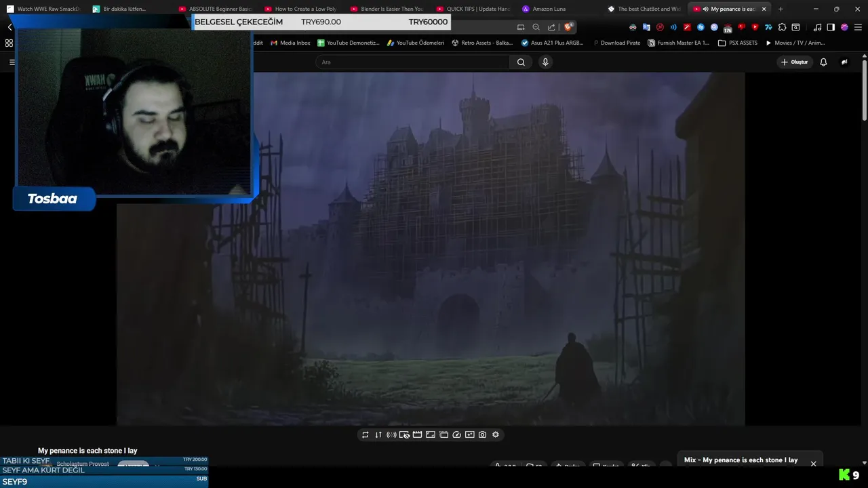Click the Oluştur create button
Viewport: 868px width, 488px height.
tap(794, 62)
